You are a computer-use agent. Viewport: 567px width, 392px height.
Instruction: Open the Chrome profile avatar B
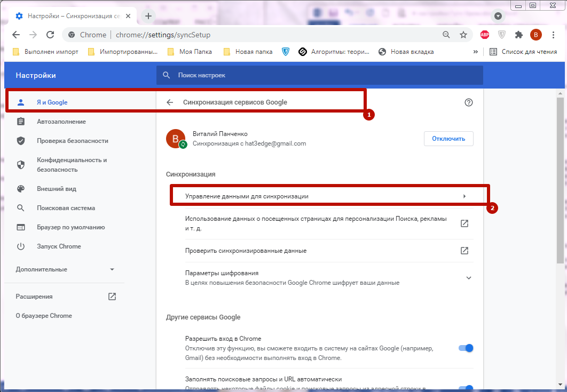click(x=536, y=35)
